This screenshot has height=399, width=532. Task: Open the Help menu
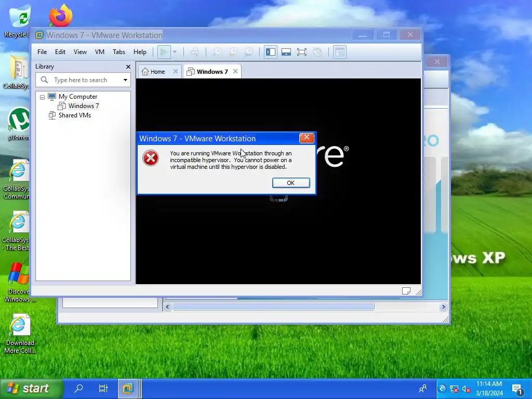pyautogui.click(x=140, y=52)
